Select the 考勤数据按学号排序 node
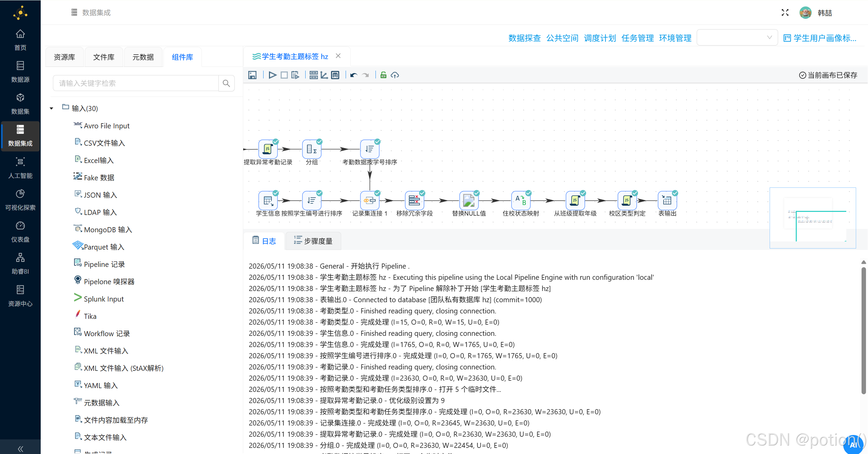The image size is (868, 454). pyautogui.click(x=370, y=149)
